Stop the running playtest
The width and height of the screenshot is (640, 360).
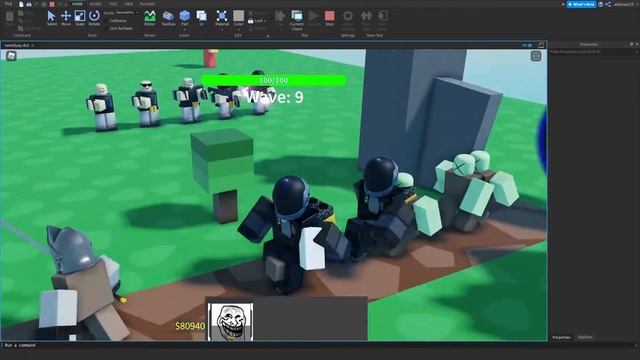[x=330, y=18]
